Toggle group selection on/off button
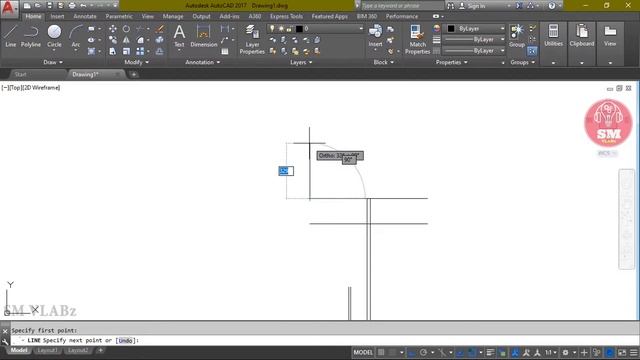Viewport: 640px width, 360px height. 532,51
